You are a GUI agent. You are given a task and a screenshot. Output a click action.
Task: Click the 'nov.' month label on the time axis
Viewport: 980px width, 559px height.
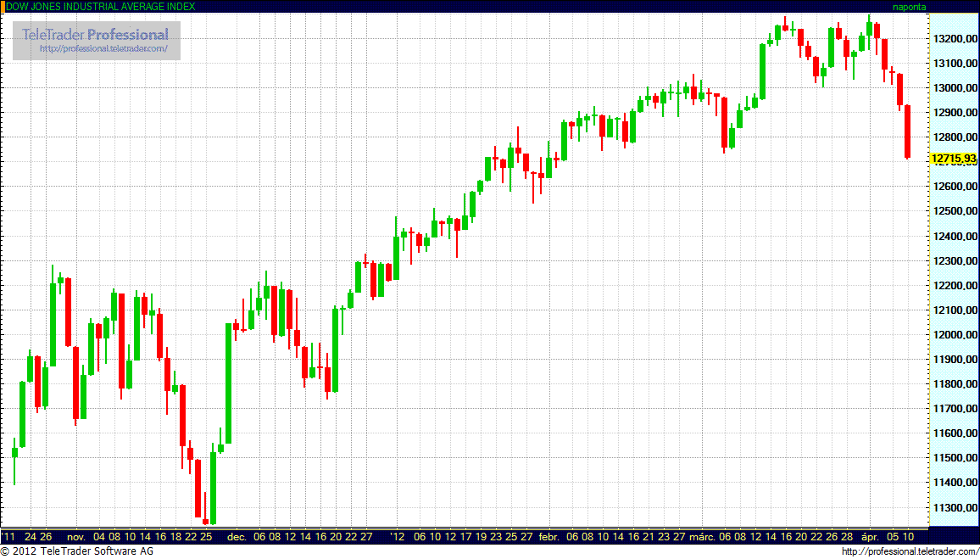click(75, 537)
